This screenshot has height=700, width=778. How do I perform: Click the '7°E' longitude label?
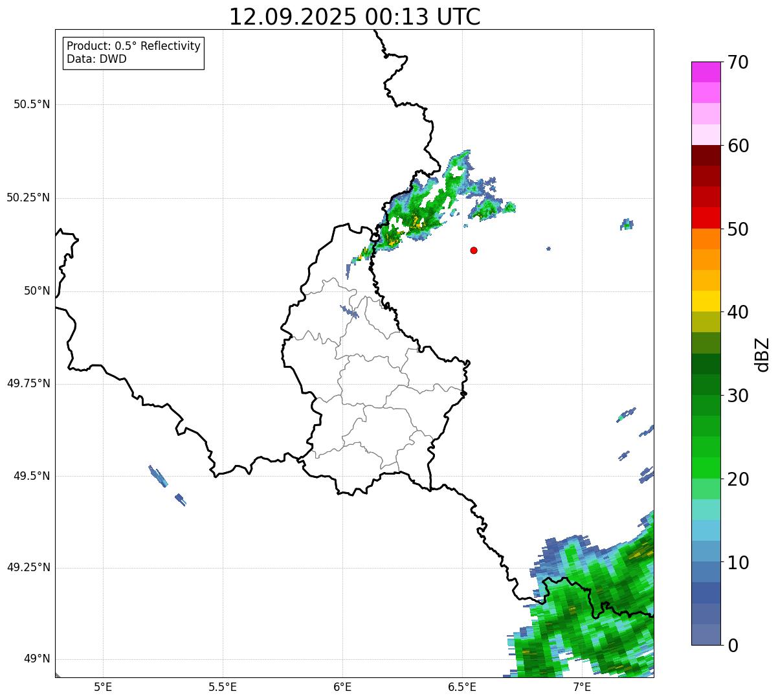pyautogui.click(x=582, y=686)
